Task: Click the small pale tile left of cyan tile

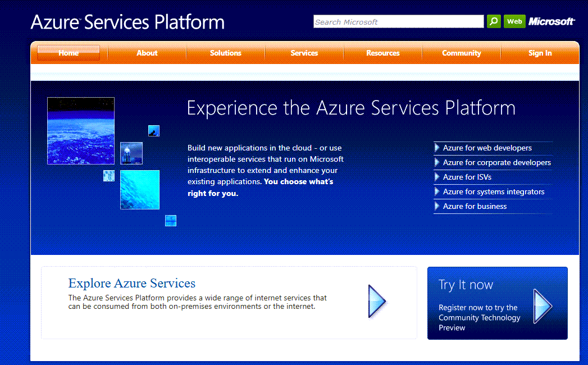Action: (x=109, y=176)
